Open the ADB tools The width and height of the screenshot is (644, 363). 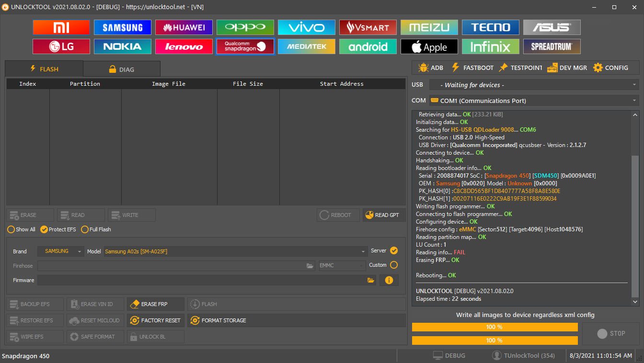(x=430, y=68)
